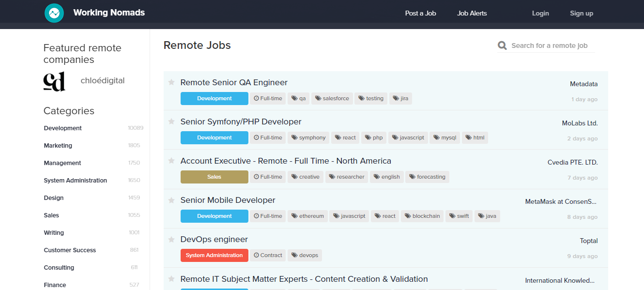
Task: Click the Contract job type tag
Action: point(268,255)
